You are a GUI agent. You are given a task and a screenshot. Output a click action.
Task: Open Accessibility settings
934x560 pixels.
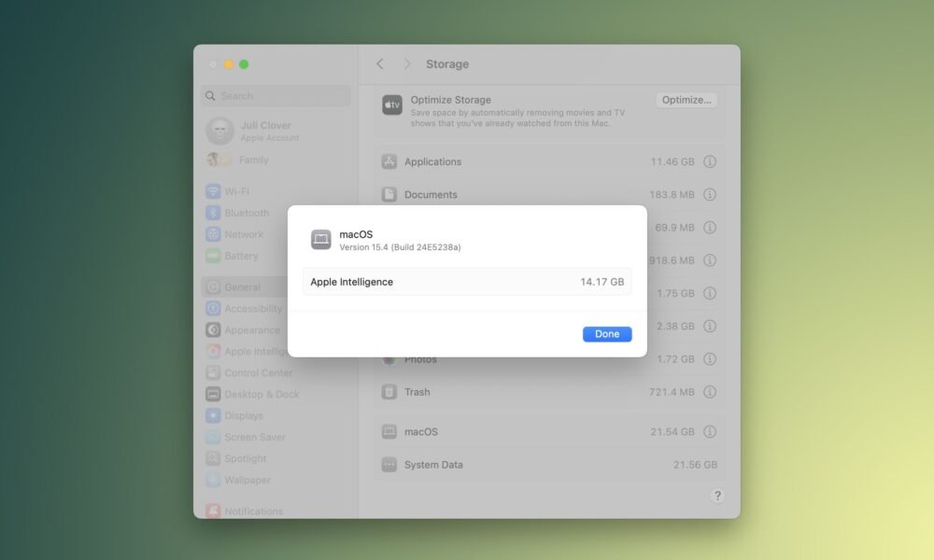252,309
